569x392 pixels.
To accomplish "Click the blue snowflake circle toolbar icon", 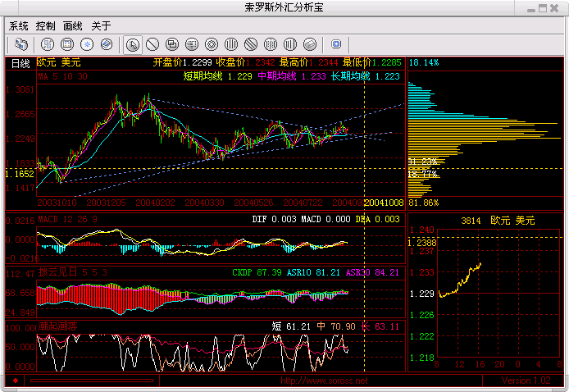I will coord(86,43).
